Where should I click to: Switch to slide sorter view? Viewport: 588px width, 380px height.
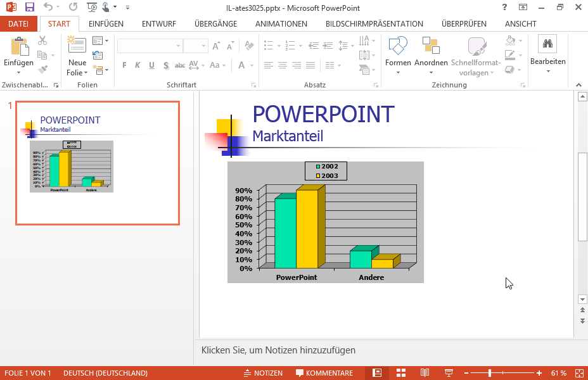tap(401, 373)
